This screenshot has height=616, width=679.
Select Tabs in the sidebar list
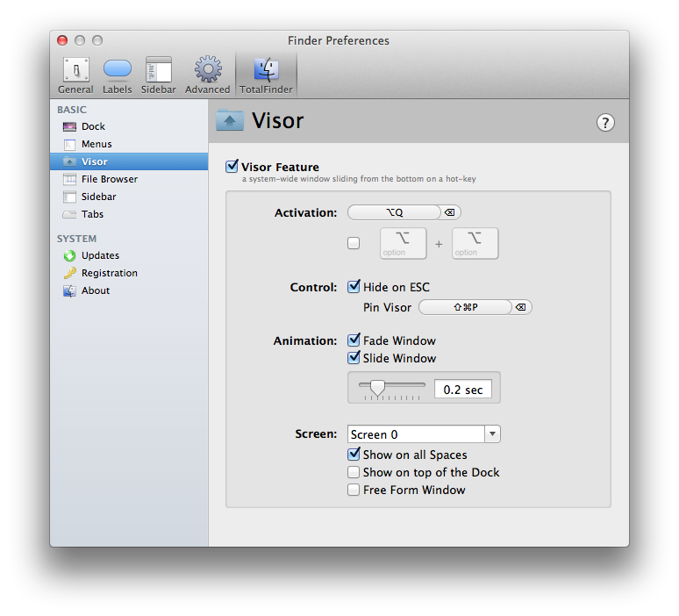[x=129, y=214]
